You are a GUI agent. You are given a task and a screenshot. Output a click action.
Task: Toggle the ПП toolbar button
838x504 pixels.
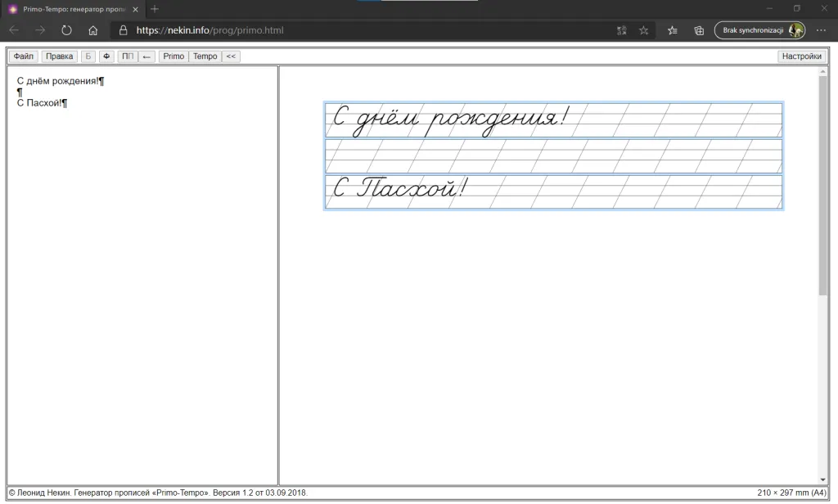click(128, 56)
